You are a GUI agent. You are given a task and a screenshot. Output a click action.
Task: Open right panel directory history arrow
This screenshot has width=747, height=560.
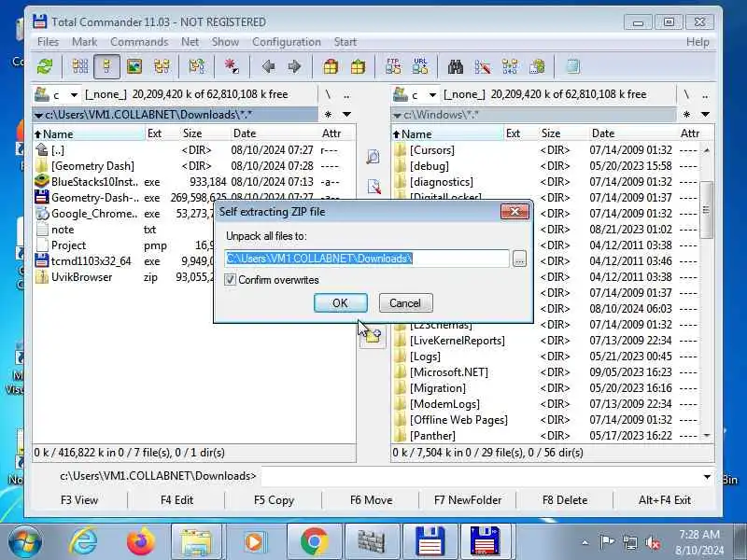[706, 114]
